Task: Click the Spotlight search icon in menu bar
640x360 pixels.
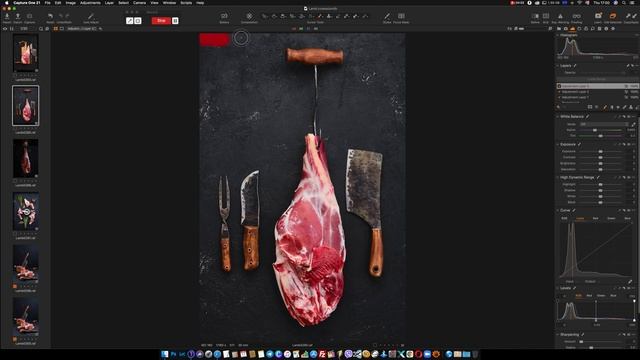Action: tap(624, 3)
